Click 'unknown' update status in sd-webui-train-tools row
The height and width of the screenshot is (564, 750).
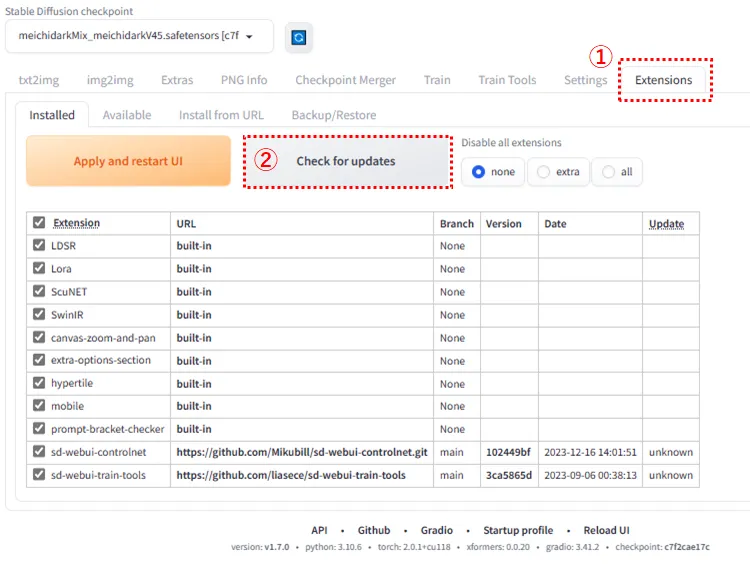tap(671, 475)
